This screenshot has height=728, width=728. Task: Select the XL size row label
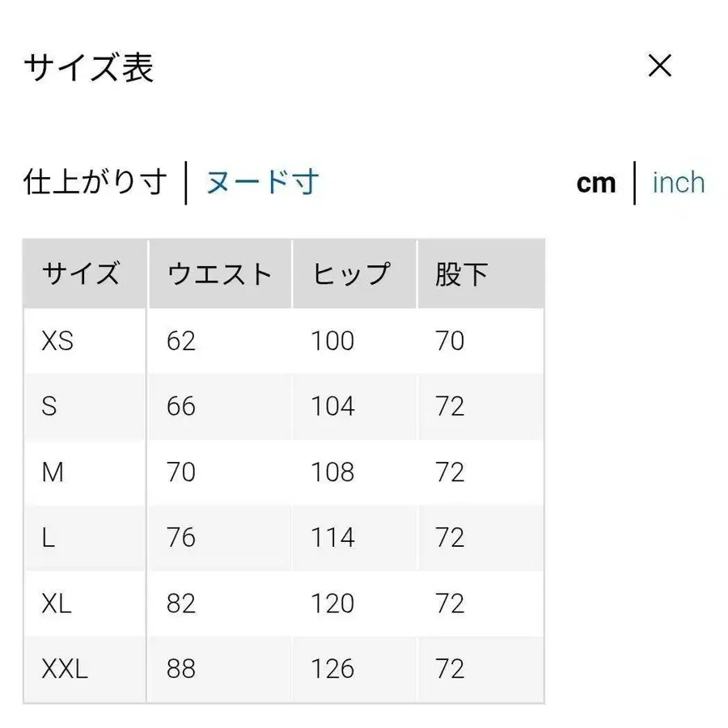click(57, 603)
